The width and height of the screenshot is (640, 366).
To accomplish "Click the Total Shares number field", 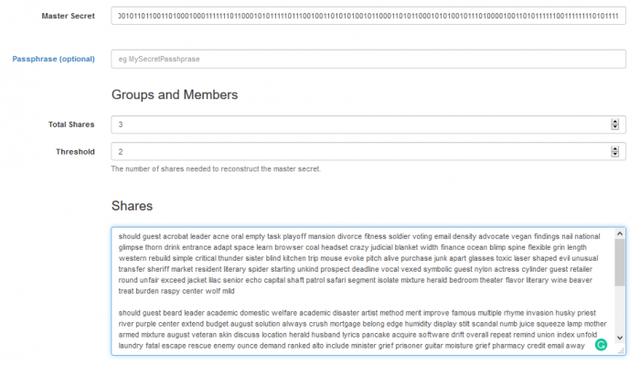I will click(368, 124).
